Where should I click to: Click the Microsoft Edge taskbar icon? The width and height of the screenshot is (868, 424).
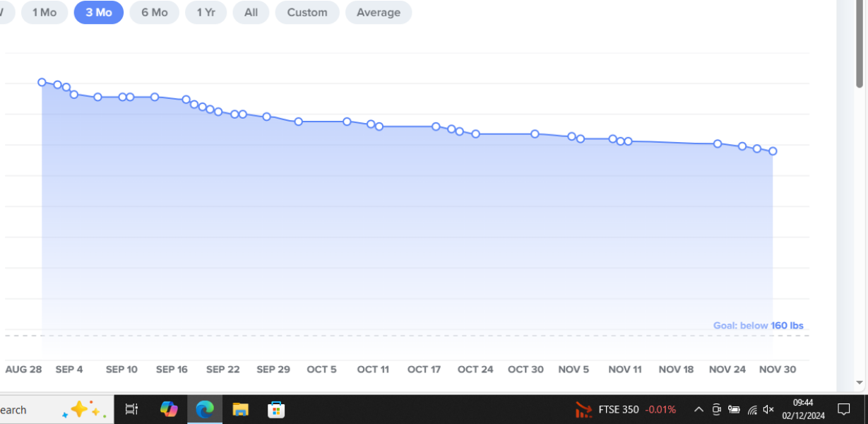pyautogui.click(x=205, y=409)
